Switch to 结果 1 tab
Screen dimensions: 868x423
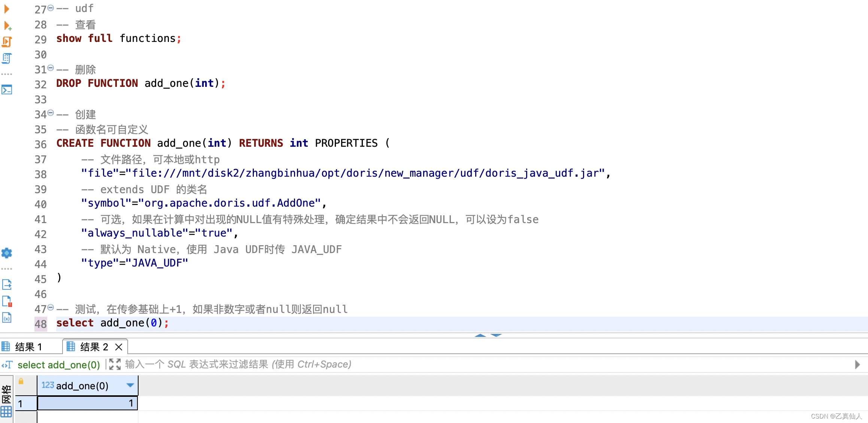click(31, 347)
